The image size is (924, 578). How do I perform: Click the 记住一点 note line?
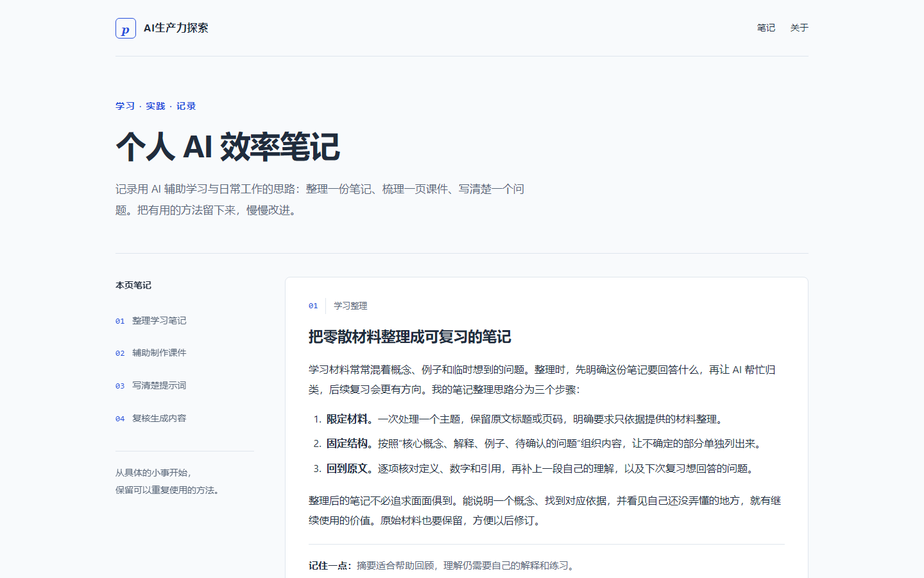tap(442, 566)
